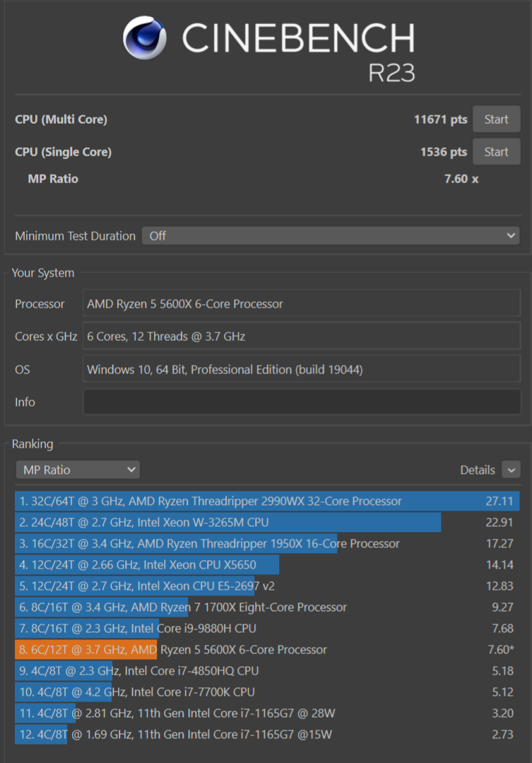Select the i7-1165G7 @ 28W ranking row
Screen dimensions: 532x763
[267, 714]
